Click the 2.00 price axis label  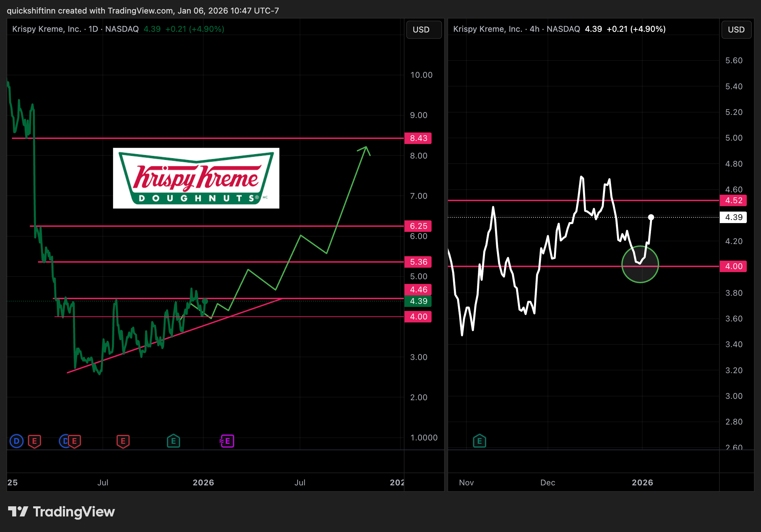tap(419, 397)
